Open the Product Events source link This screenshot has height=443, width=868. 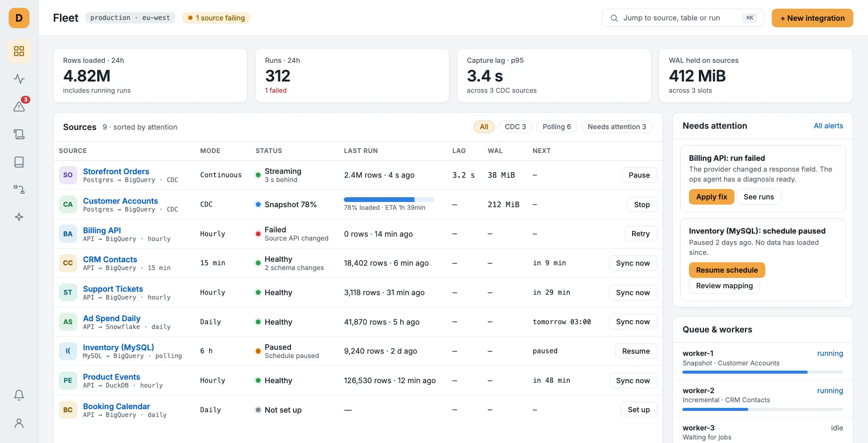[x=111, y=377]
